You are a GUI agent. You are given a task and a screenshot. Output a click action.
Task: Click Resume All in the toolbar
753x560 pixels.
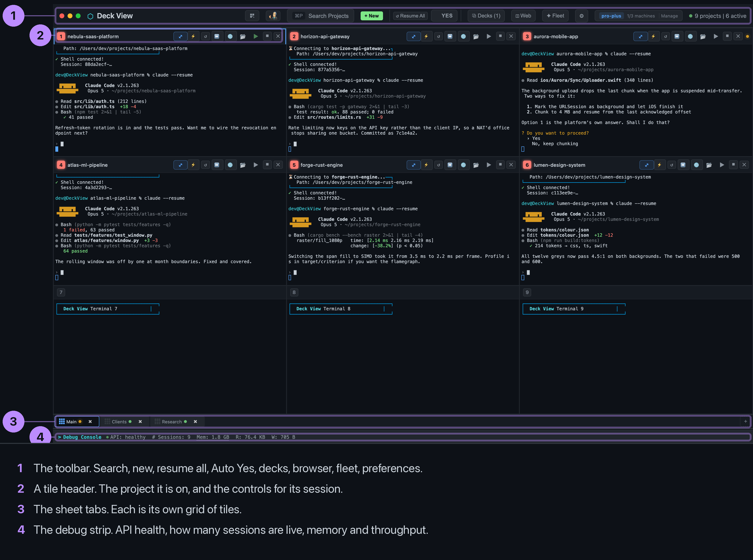410,16
